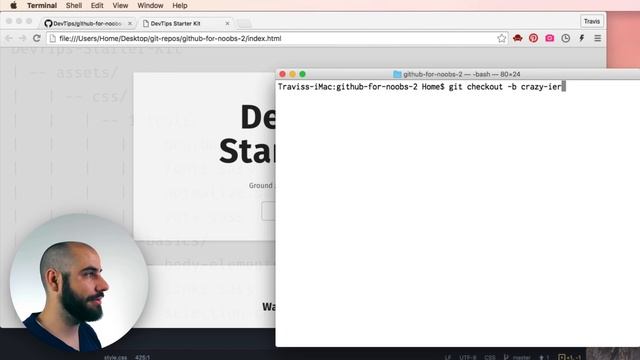
Task: Open the Edit menu
Action: [x=97, y=5]
